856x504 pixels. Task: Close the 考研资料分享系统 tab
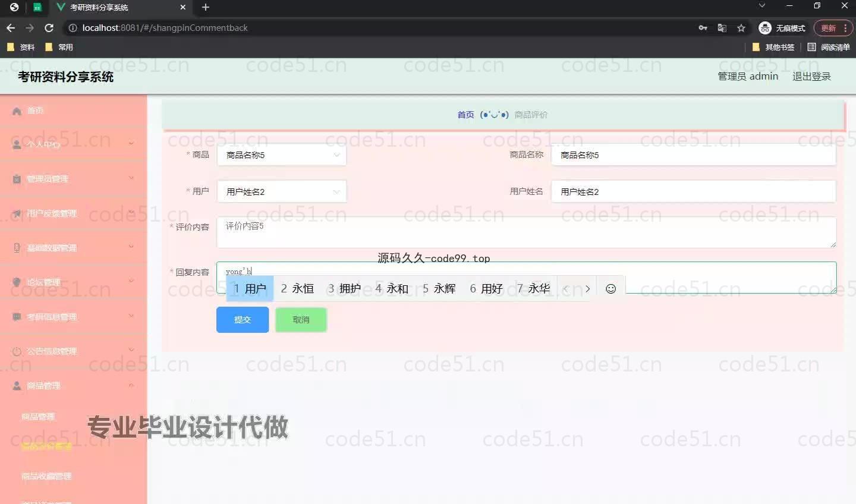[x=182, y=7]
